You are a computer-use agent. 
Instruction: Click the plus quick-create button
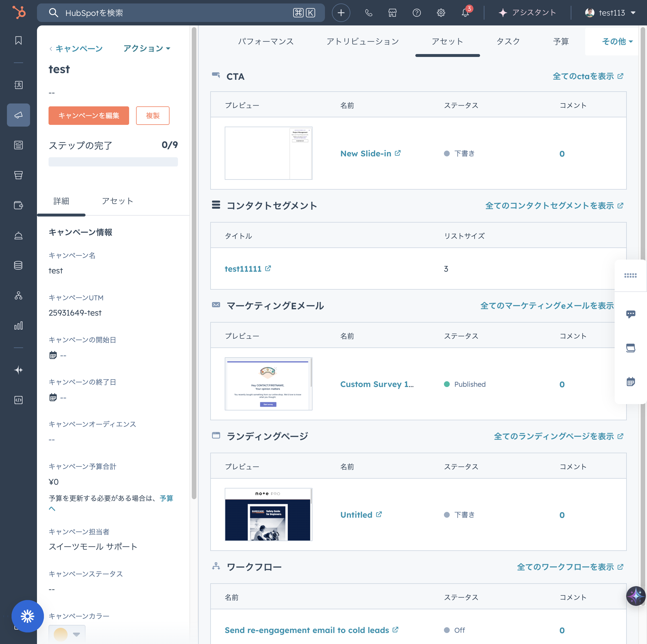(341, 13)
